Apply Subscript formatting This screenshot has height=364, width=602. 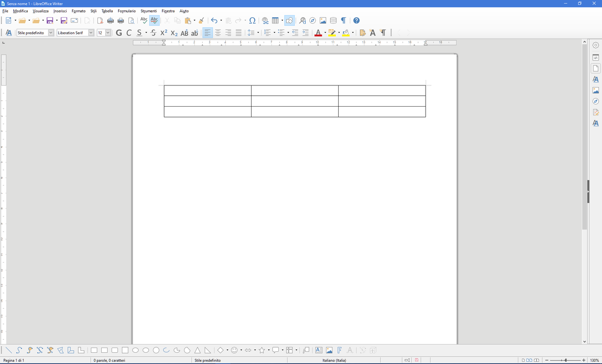(x=174, y=33)
